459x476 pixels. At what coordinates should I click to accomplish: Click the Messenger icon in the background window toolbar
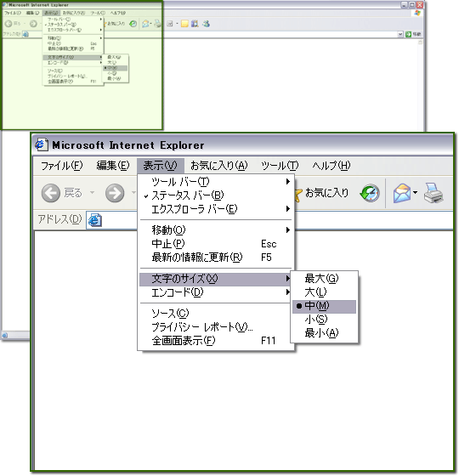pyautogui.click(x=206, y=24)
